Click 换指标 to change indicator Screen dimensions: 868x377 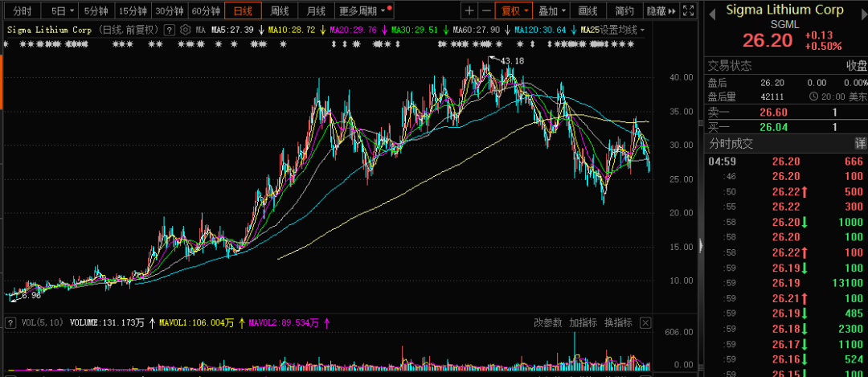(618, 323)
